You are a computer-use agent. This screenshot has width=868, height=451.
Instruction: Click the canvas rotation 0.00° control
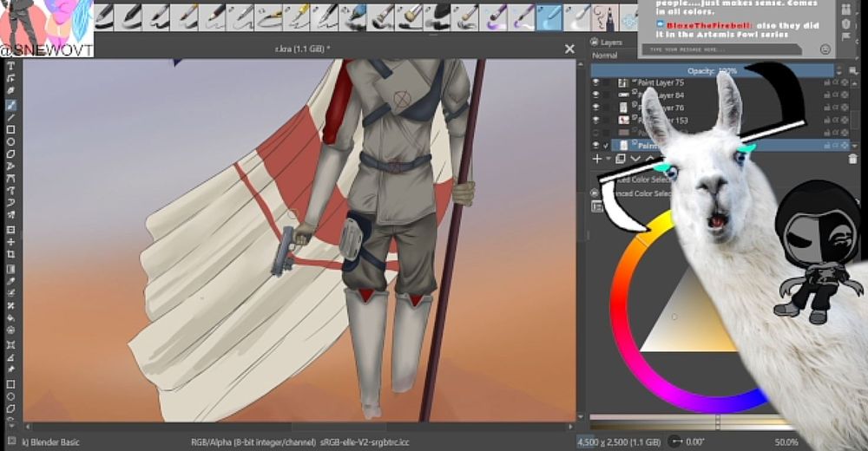(x=687, y=441)
